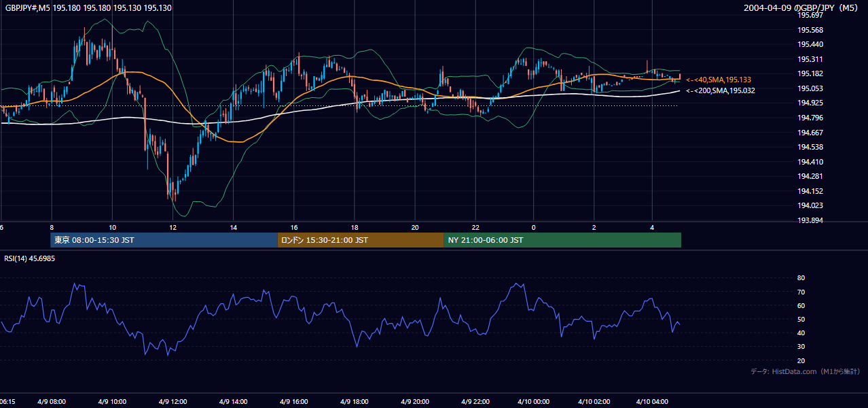This screenshot has width=868, height=408.
Task: Click the 4/10 04:00 time label
Action: [x=651, y=401]
